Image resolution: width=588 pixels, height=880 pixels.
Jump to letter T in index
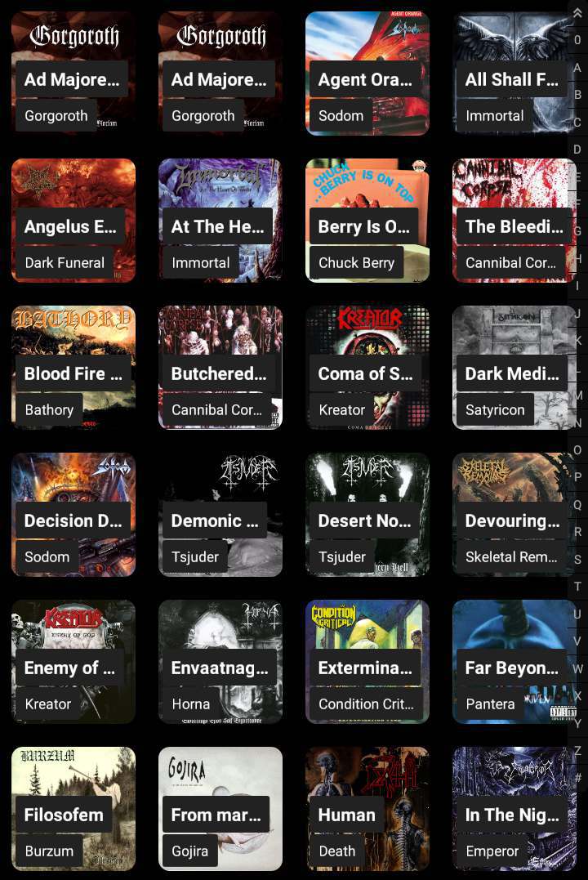tap(577, 587)
